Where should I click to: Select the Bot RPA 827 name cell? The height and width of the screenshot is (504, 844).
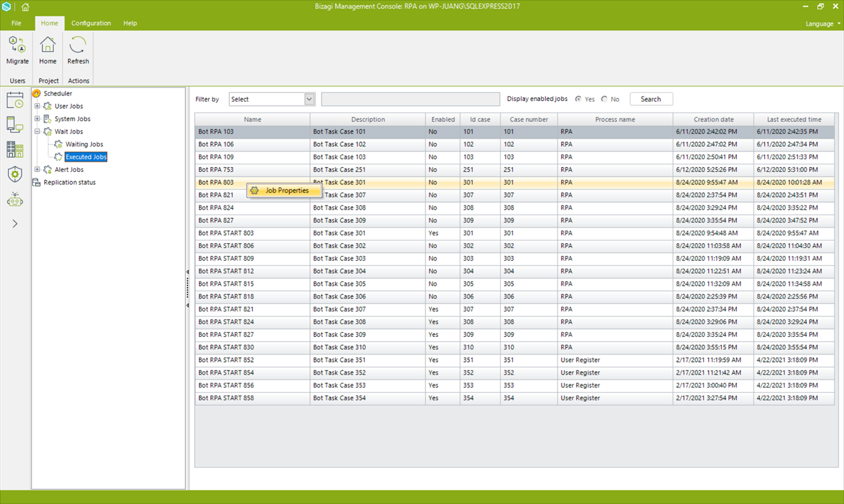253,220
